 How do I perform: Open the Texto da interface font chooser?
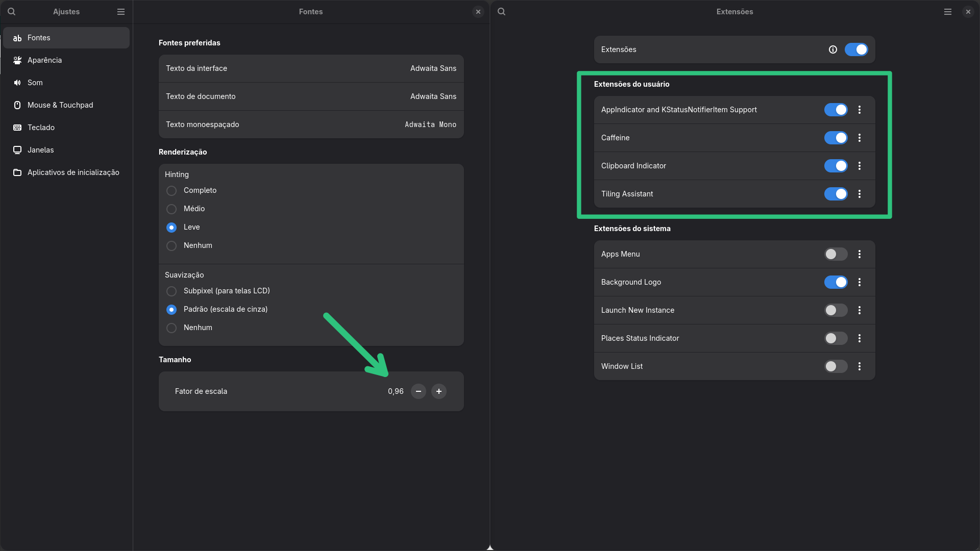click(x=311, y=68)
